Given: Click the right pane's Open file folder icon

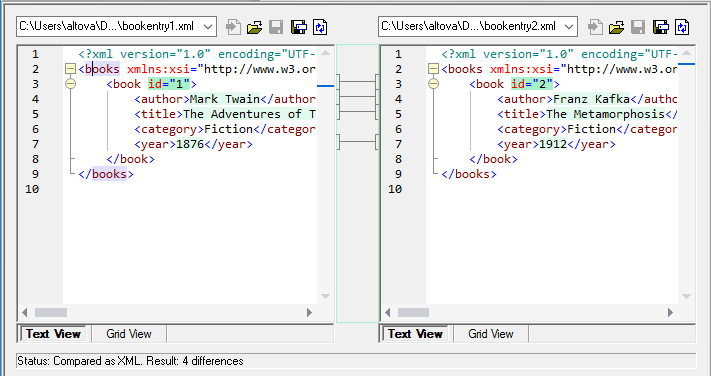Looking at the screenshot, I should 616,27.
